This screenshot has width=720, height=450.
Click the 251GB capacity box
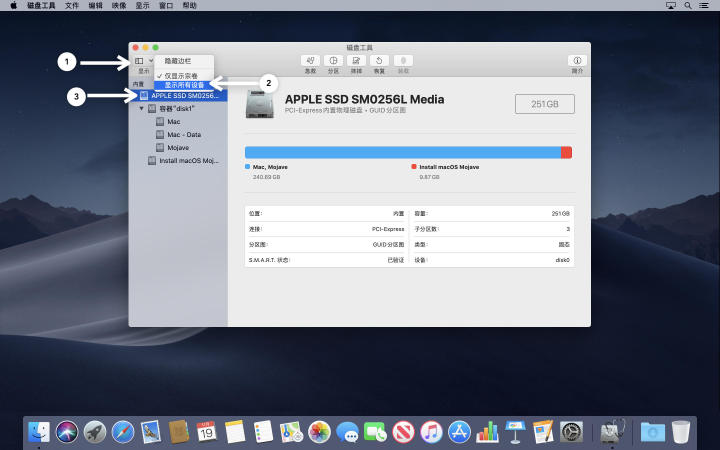(545, 104)
